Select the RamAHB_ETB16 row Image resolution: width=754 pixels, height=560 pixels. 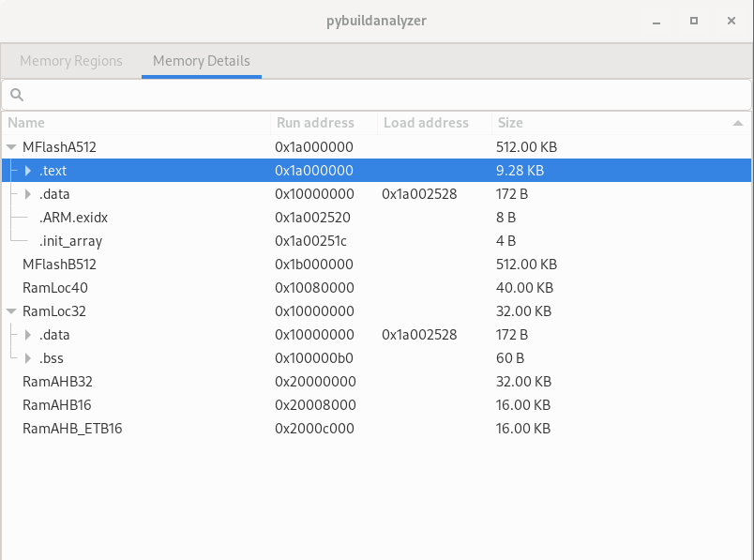tap(376, 429)
